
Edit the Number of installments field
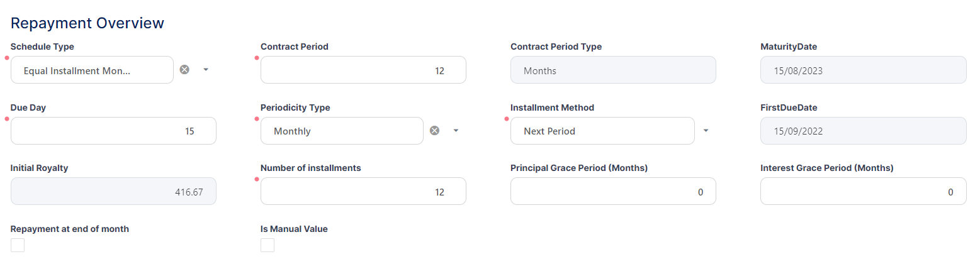pos(363,191)
